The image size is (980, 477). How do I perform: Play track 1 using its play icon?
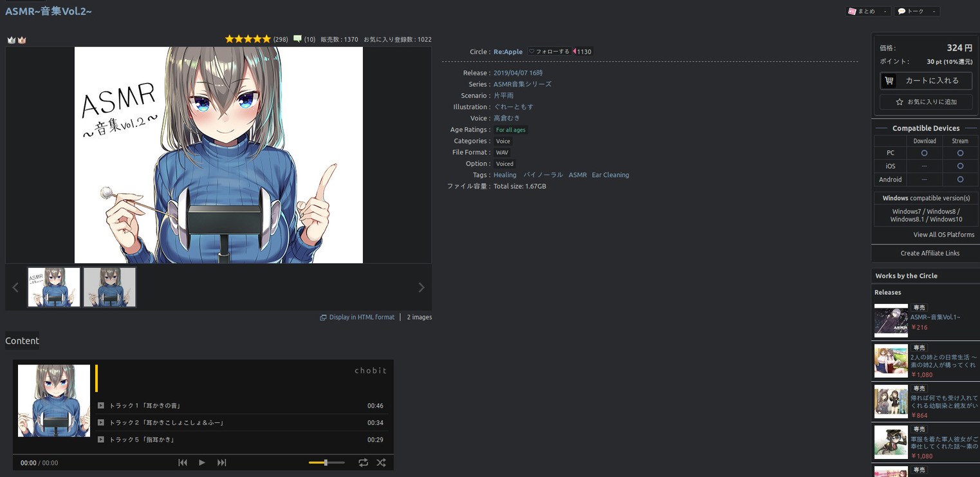tap(101, 406)
